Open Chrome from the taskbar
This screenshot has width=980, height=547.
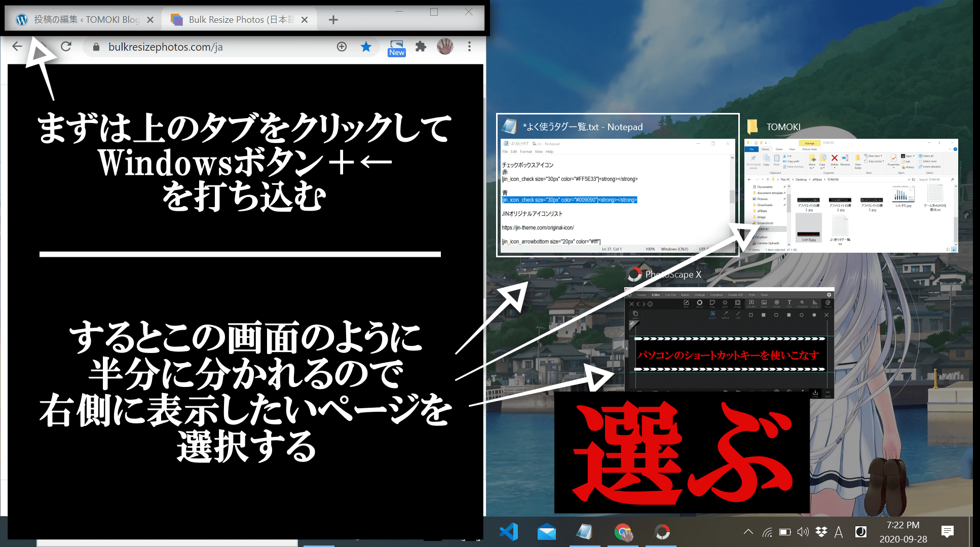[x=623, y=532]
